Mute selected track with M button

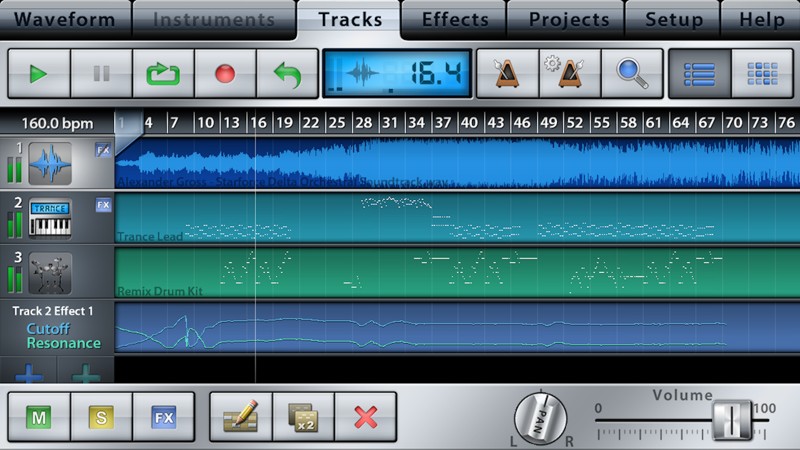pyautogui.click(x=39, y=417)
